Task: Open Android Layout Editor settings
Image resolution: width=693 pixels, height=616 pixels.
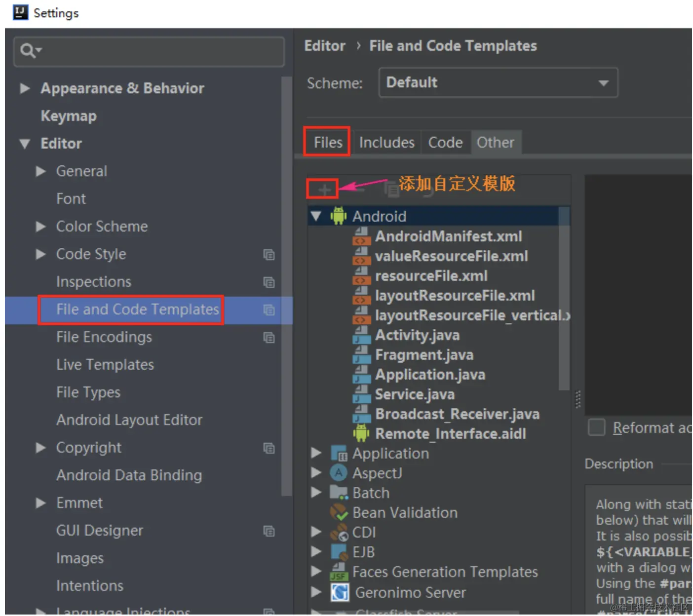Action: click(x=129, y=420)
